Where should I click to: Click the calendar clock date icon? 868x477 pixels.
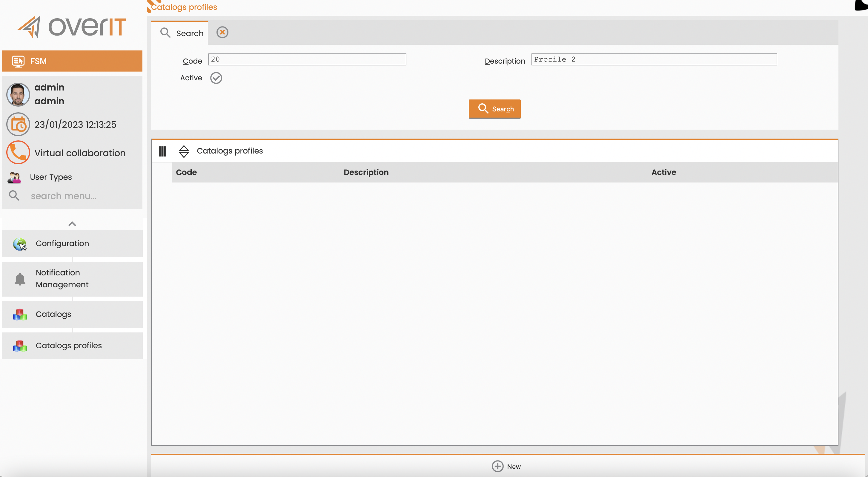(18, 124)
